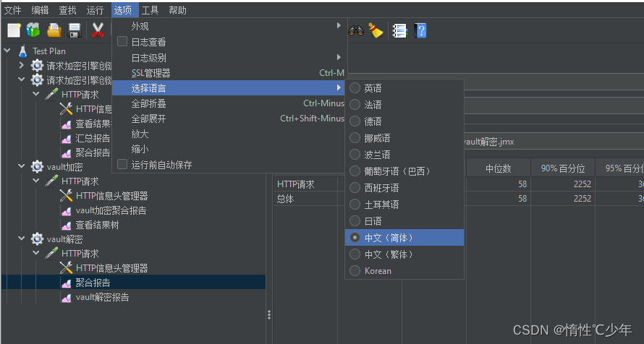Click the broom Clear icon

(376, 30)
